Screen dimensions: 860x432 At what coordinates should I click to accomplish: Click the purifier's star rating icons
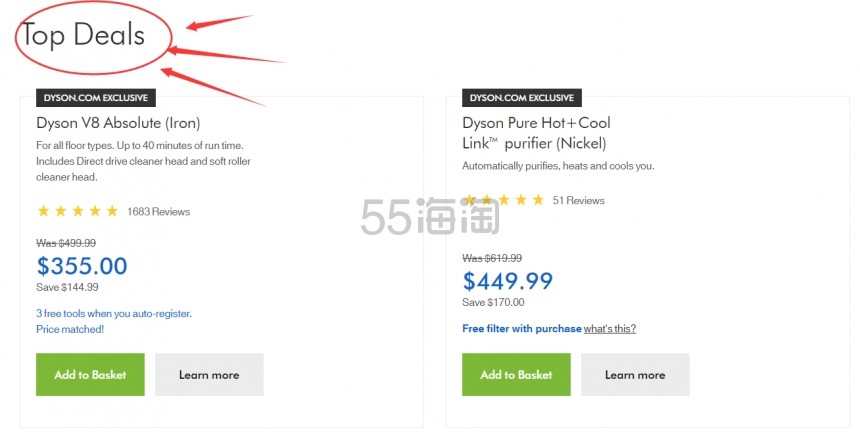[503, 200]
